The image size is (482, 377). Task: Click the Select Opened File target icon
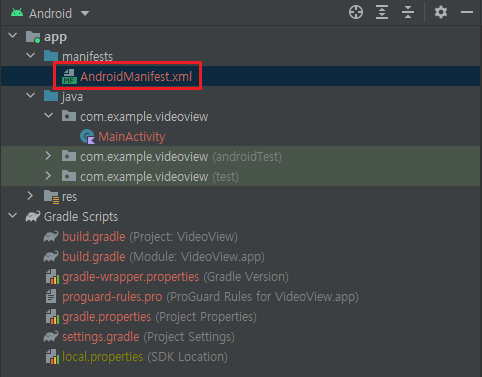tap(356, 13)
